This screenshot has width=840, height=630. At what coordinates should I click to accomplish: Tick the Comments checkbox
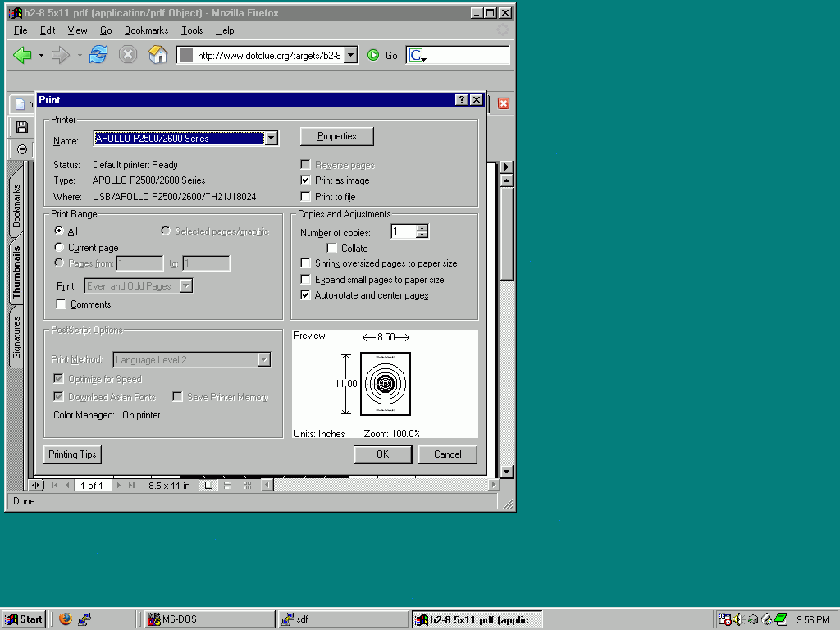point(61,304)
